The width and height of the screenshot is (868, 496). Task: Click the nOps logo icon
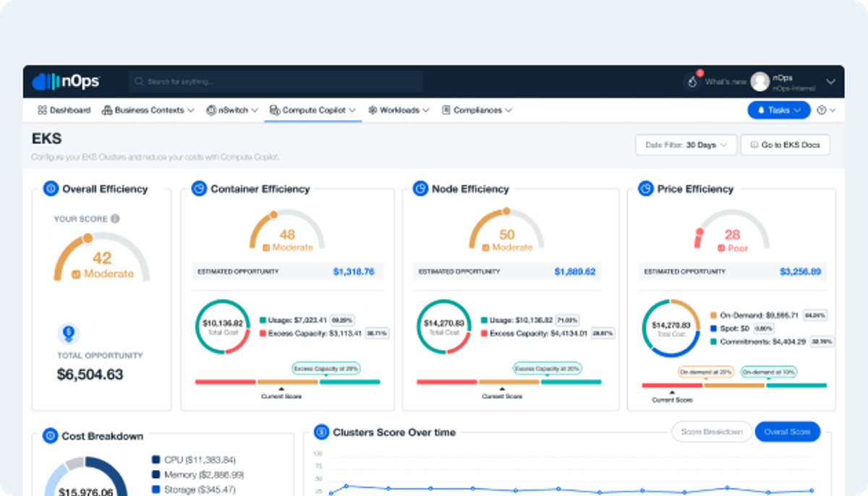(x=46, y=82)
